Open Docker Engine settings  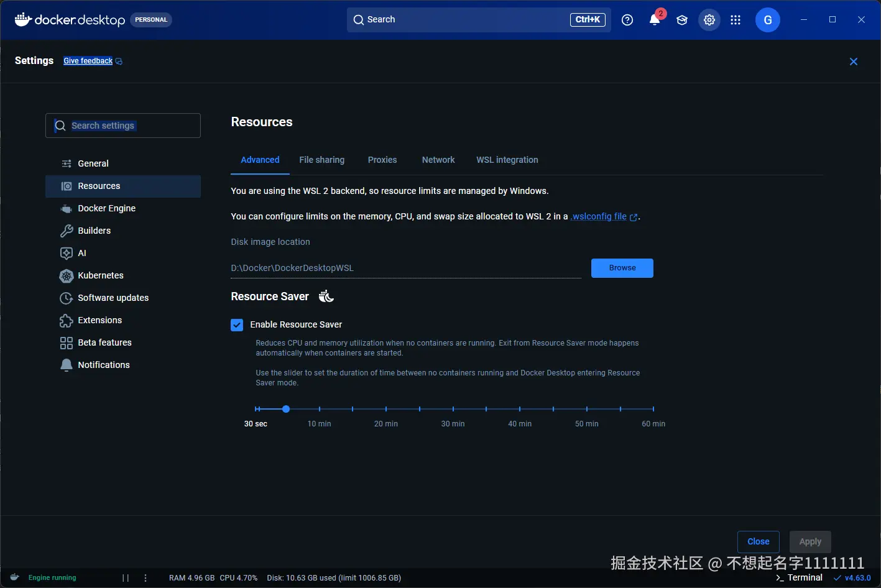[123, 208]
